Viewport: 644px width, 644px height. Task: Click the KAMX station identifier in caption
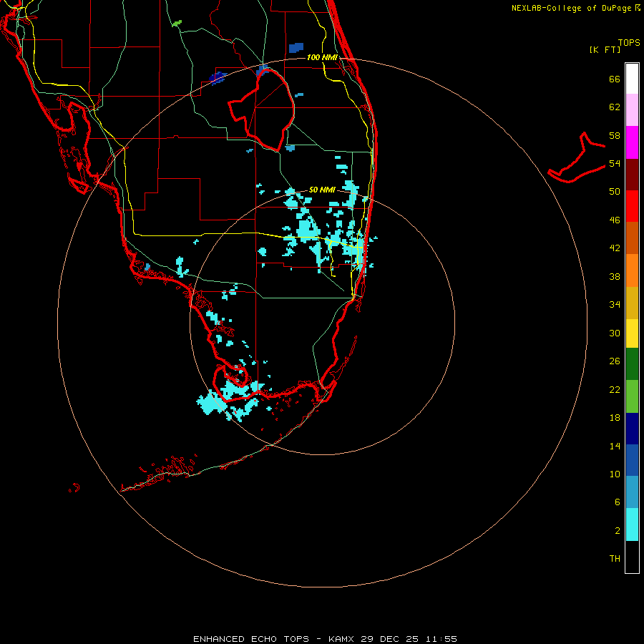342,639
